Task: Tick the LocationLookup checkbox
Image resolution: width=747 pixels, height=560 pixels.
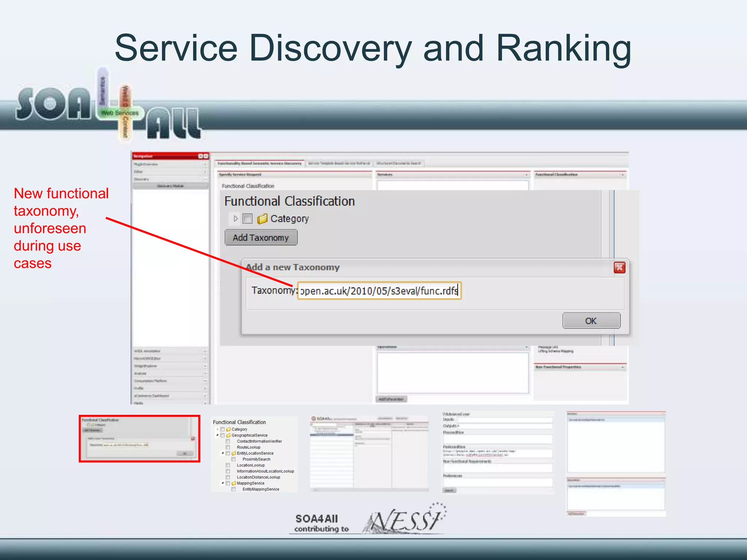Action: (x=228, y=465)
